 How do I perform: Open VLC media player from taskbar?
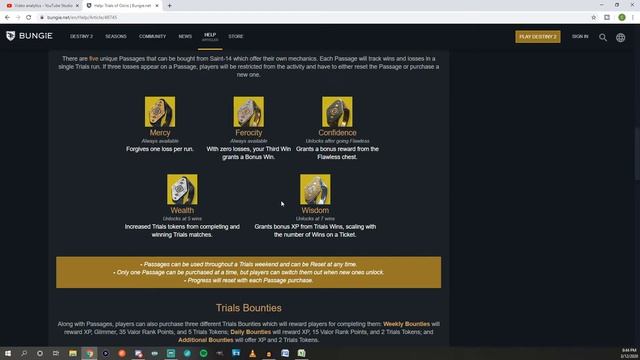(x=252, y=353)
